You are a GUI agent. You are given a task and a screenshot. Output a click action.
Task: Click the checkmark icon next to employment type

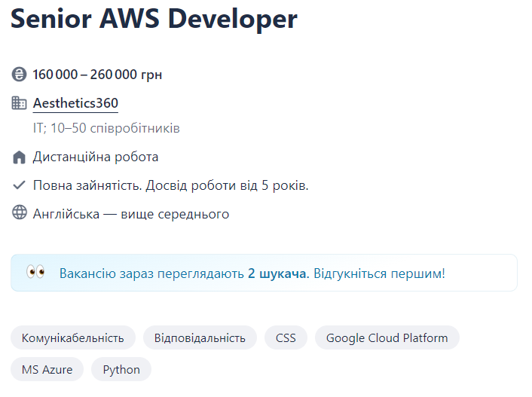(x=20, y=185)
